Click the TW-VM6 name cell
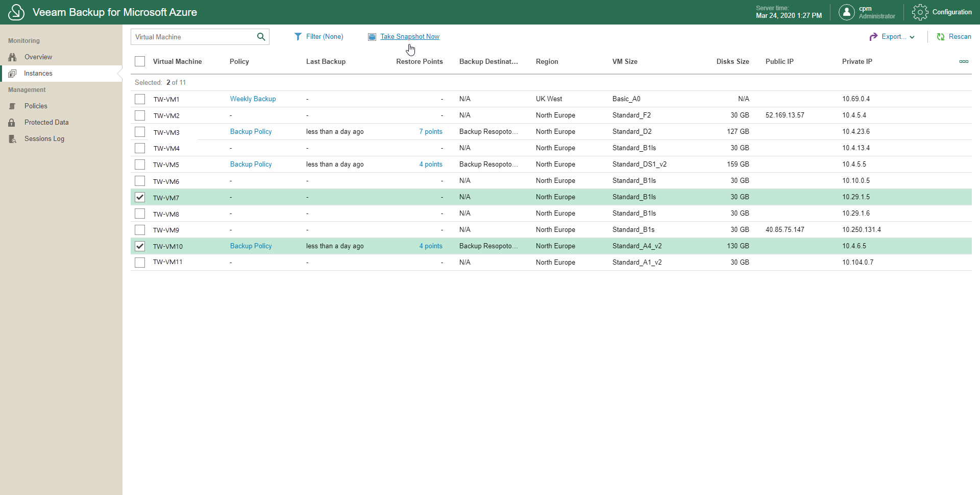The height and width of the screenshot is (495, 980). click(x=166, y=181)
